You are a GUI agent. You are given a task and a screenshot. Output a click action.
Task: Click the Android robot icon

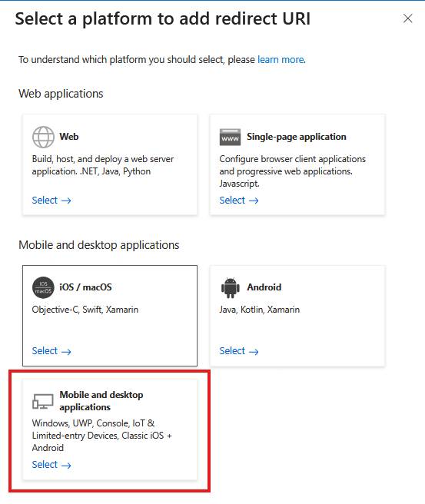click(231, 287)
